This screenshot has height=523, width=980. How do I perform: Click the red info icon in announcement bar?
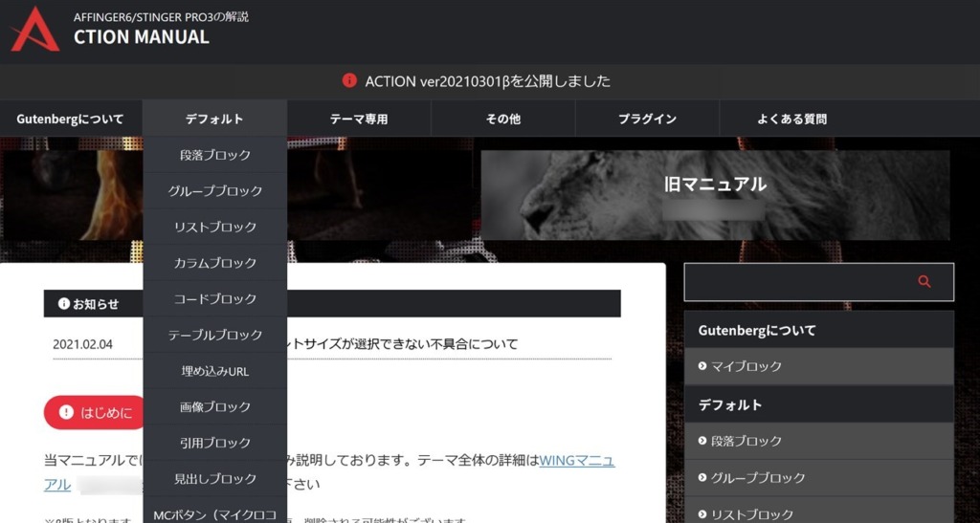pyautogui.click(x=349, y=80)
